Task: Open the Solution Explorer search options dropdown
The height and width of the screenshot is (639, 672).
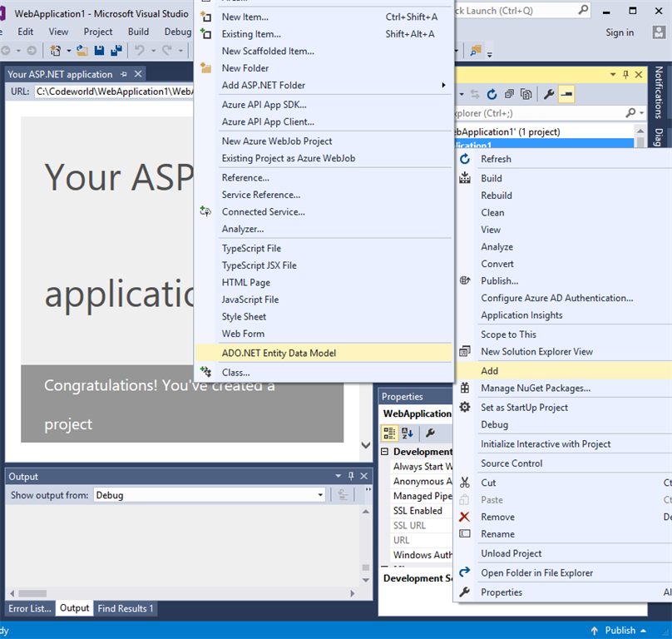Action: [x=641, y=113]
